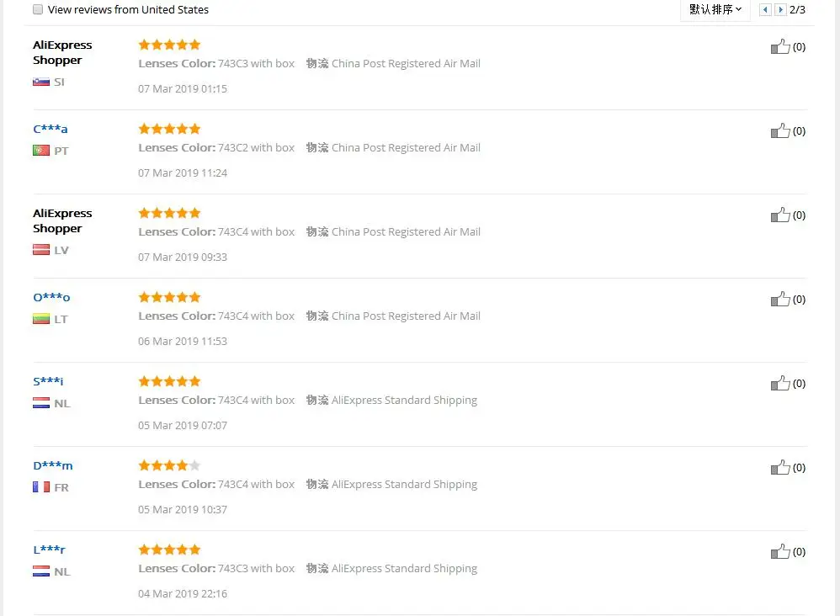The width and height of the screenshot is (840, 616).
Task: Click thumbs-up on O***o's review
Action: [x=780, y=299]
